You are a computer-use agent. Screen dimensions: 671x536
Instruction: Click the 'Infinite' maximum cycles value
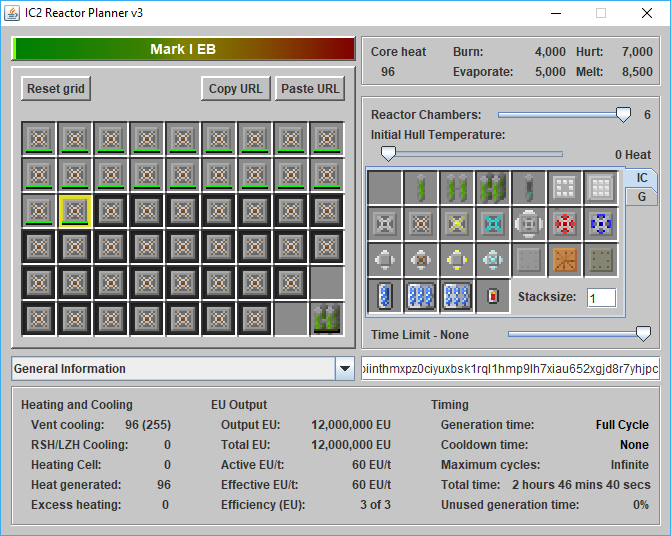[x=629, y=465]
